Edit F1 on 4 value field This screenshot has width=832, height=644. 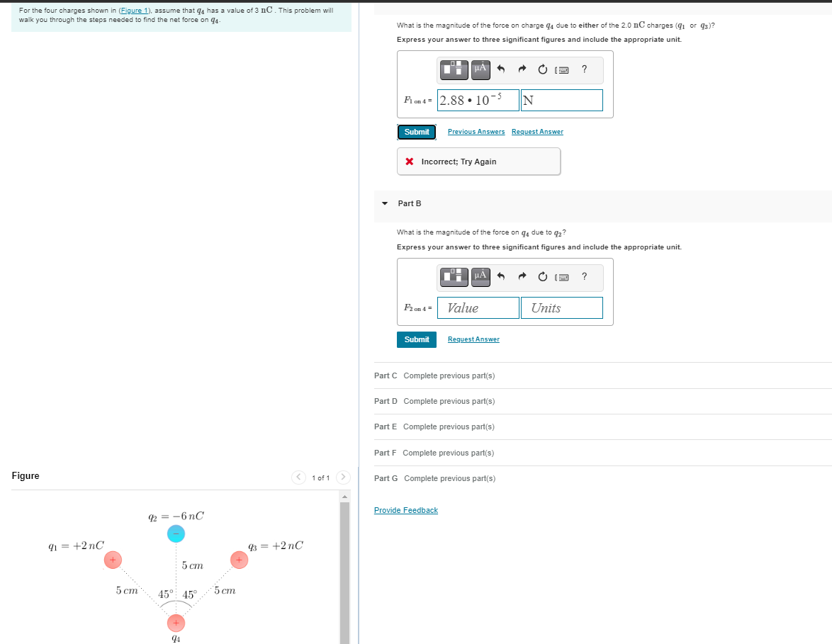pos(478,101)
